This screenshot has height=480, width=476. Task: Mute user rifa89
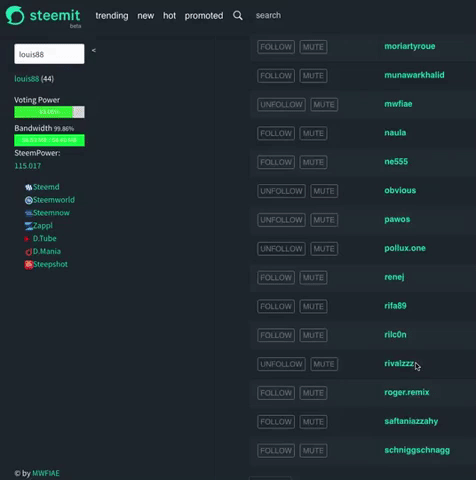point(313,306)
